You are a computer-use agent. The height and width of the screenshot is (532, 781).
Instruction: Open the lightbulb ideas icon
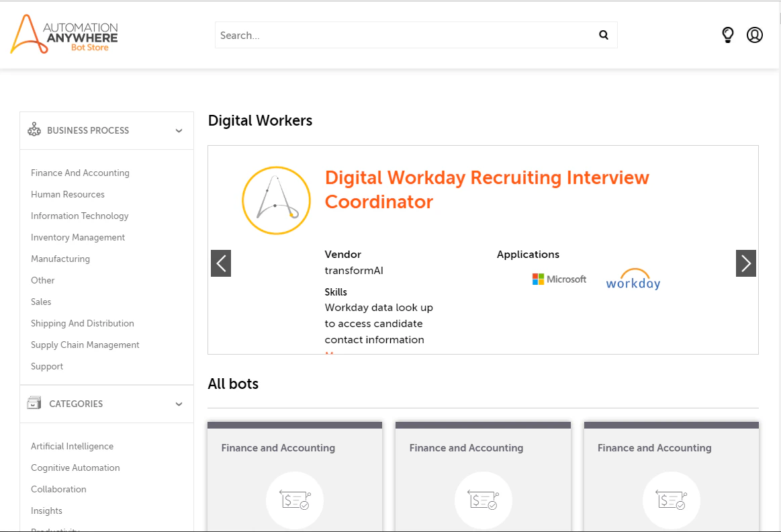[728, 35]
